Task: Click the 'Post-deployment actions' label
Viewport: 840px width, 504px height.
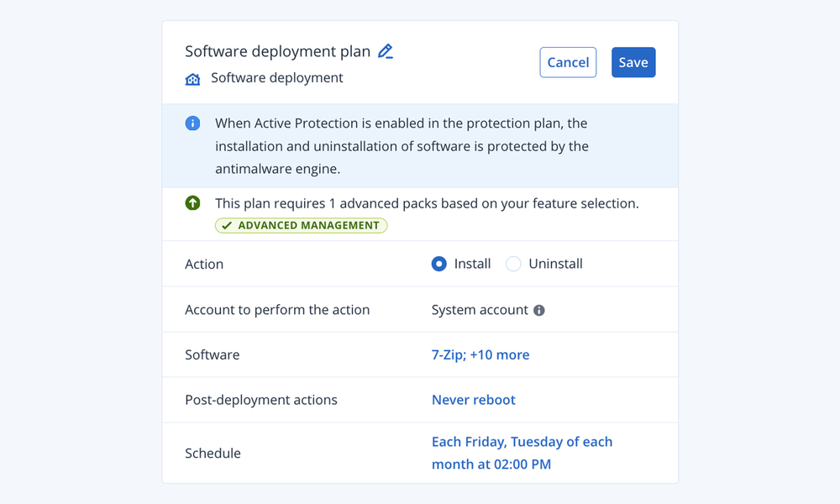Action: point(261,400)
